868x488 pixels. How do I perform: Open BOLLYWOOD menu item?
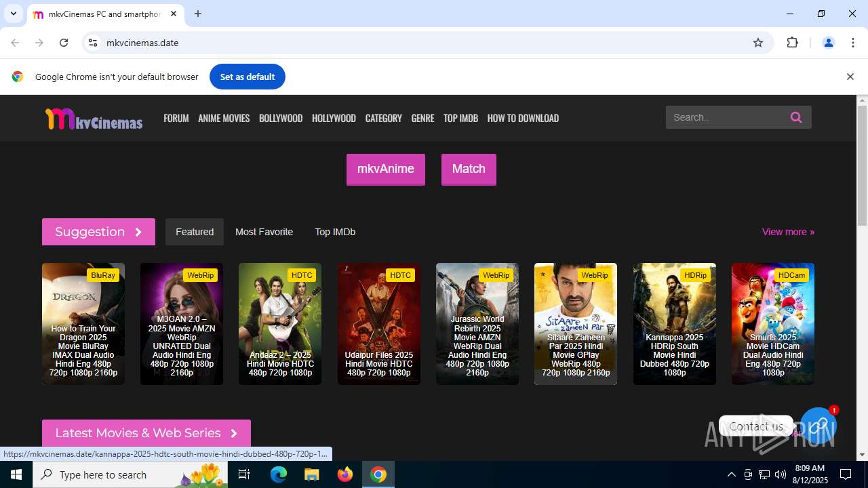click(x=281, y=118)
